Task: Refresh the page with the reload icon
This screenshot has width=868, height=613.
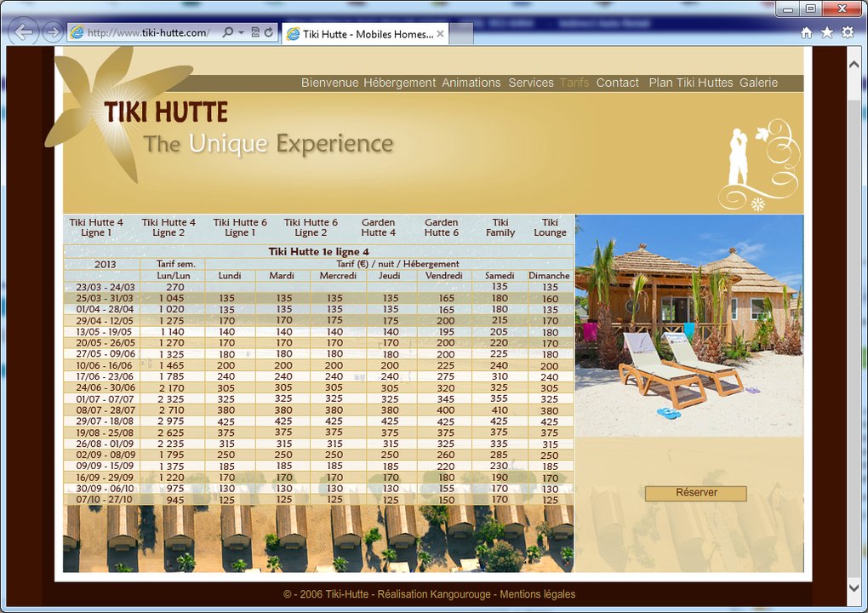Action: pos(268,32)
